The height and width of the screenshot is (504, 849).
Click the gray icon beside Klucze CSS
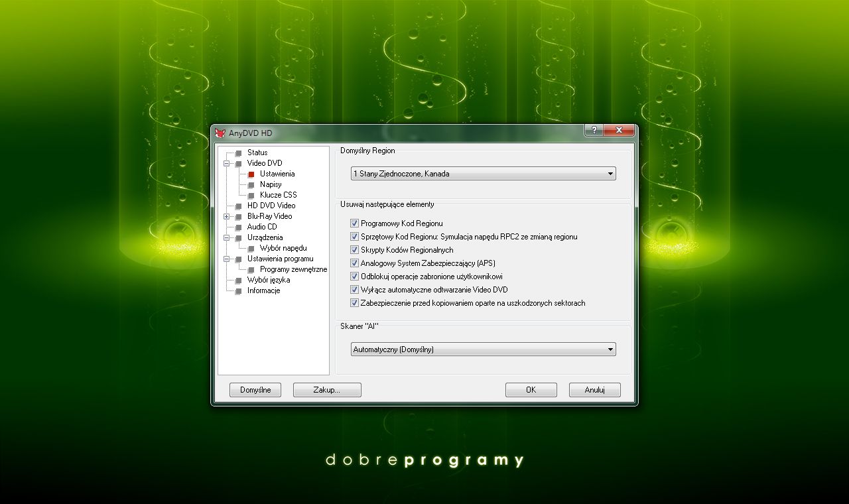251,196
